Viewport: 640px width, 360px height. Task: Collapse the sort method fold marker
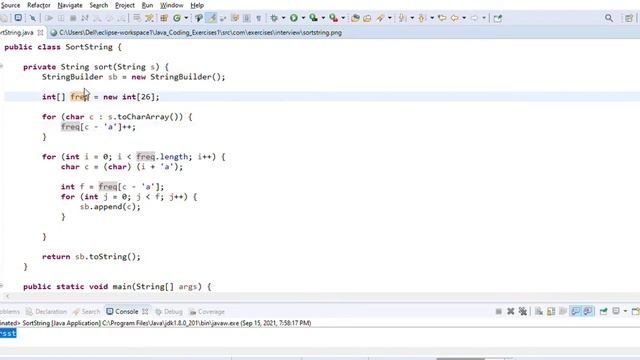2,66
